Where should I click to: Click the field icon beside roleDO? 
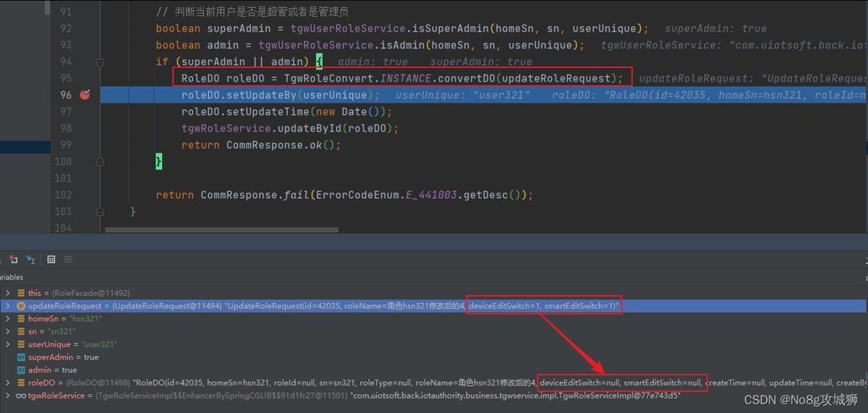[21, 383]
